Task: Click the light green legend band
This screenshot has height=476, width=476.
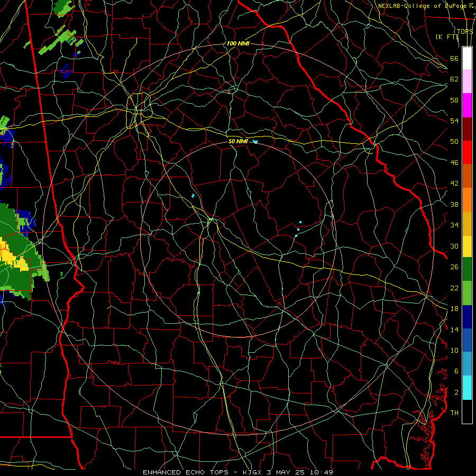Action: (x=467, y=293)
